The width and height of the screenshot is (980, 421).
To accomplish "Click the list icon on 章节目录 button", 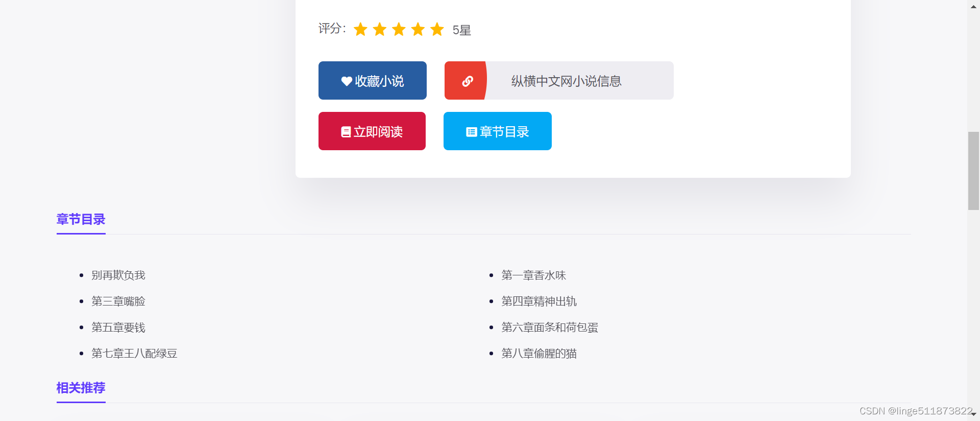I will point(471,131).
